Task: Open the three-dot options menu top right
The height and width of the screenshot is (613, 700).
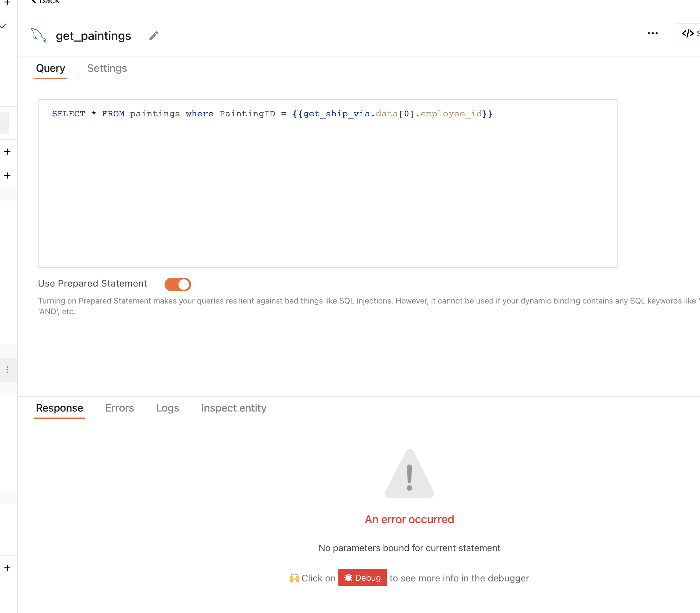Action: [652, 33]
